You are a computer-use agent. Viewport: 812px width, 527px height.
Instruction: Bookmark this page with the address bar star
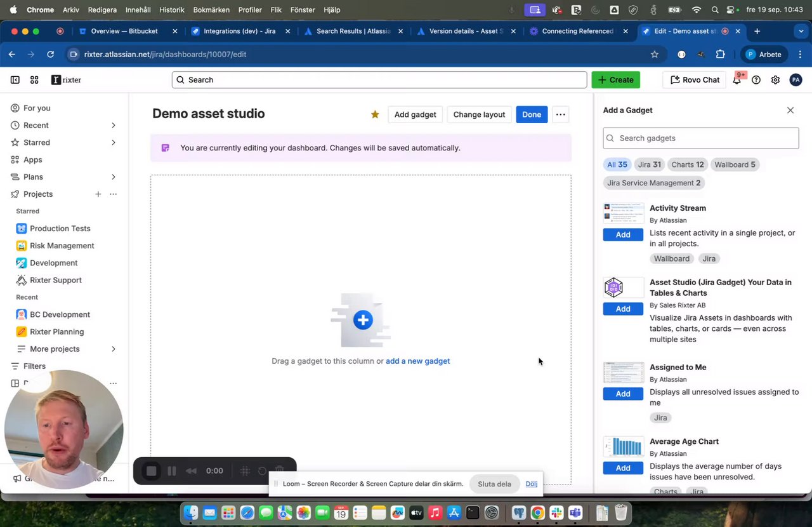(x=655, y=55)
